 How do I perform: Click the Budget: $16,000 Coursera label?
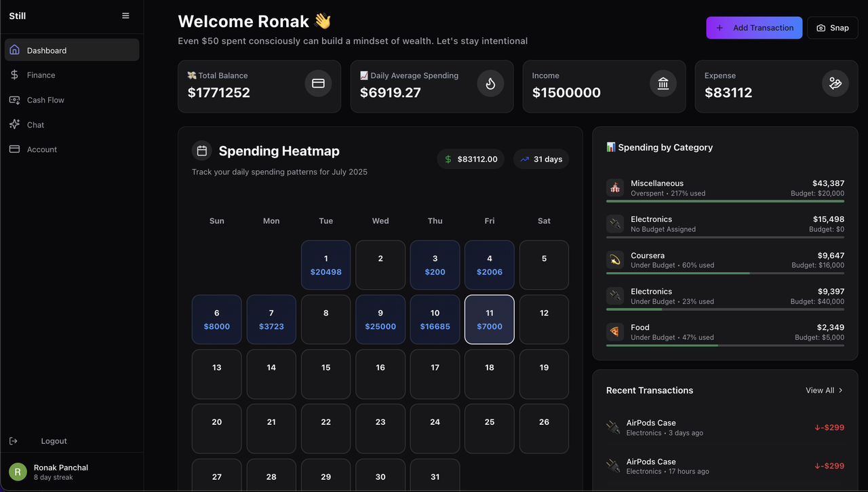tap(818, 265)
